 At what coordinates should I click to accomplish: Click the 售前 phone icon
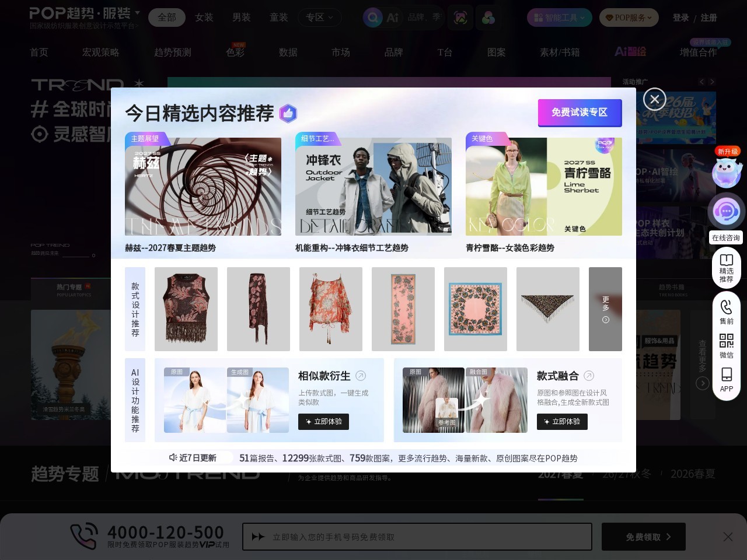pyautogui.click(x=726, y=306)
